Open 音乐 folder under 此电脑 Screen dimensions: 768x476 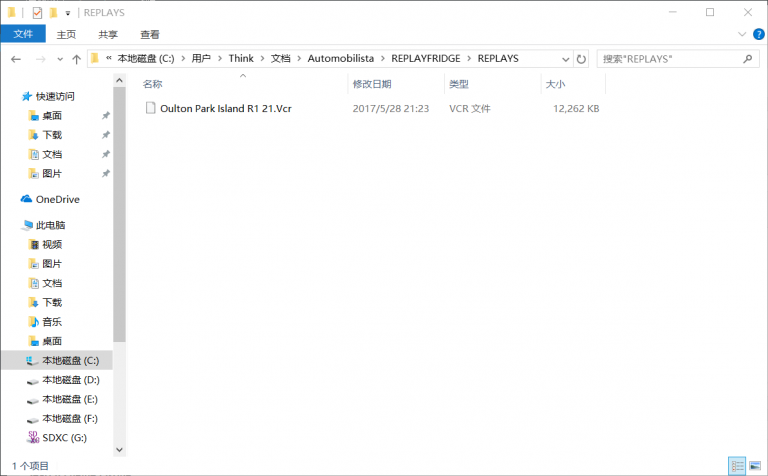[x=52, y=322]
